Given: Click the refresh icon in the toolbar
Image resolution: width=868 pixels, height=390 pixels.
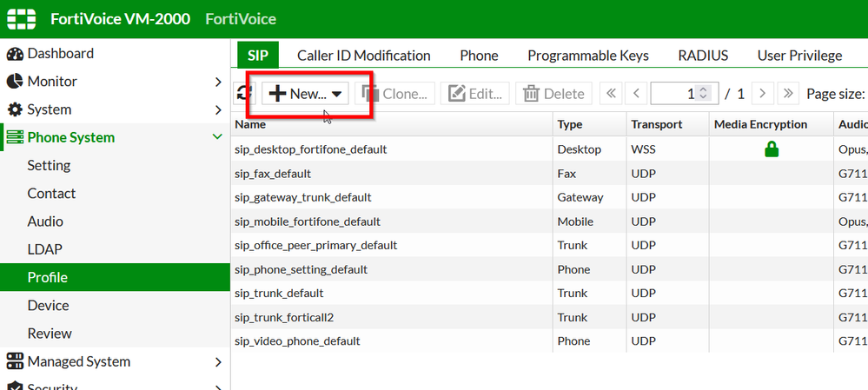Looking at the screenshot, I should pyautogui.click(x=243, y=93).
